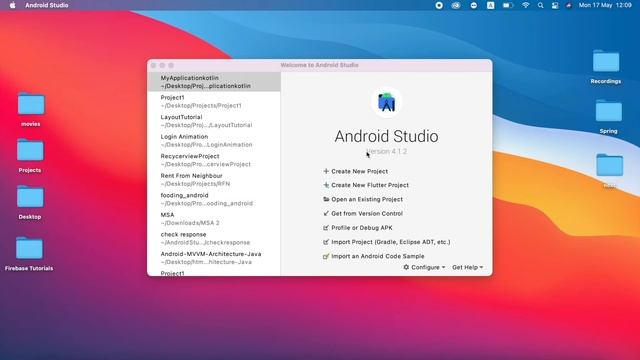Click Create New Flutter Project
640x360 pixels.
(x=370, y=185)
